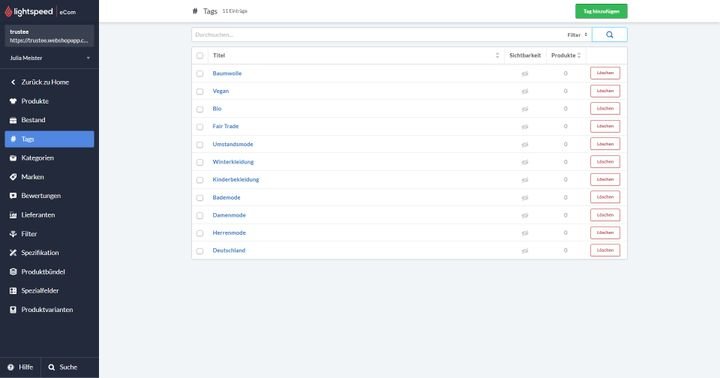Delete the Baumwolle tag with Löschen
Image resolution: width=720 pixels, height=378 pixels.
[605, 73]
